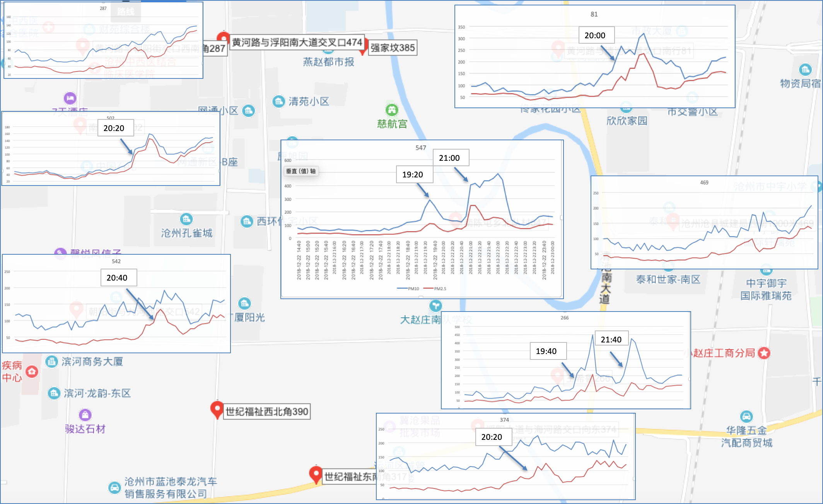This screenshot has width=823, height=504.
Task: Click the 强家坟385 station label
Action: 393,48
